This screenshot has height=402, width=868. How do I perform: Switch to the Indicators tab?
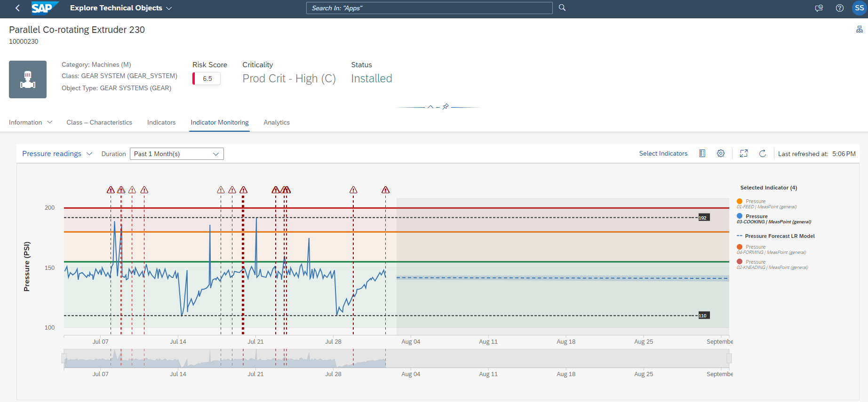[161, 122]
